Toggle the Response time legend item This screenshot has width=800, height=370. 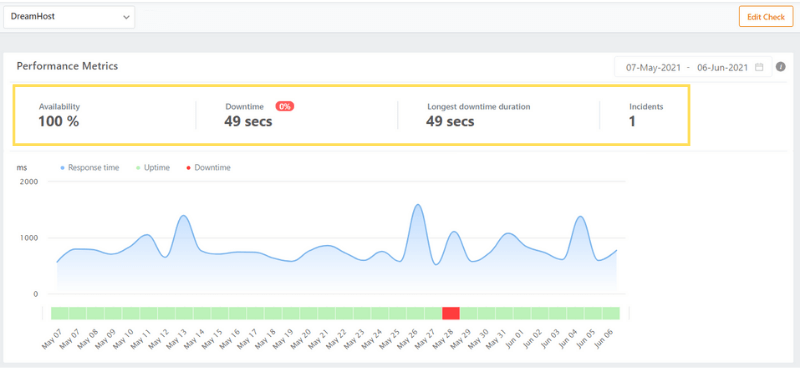[90, 167]
